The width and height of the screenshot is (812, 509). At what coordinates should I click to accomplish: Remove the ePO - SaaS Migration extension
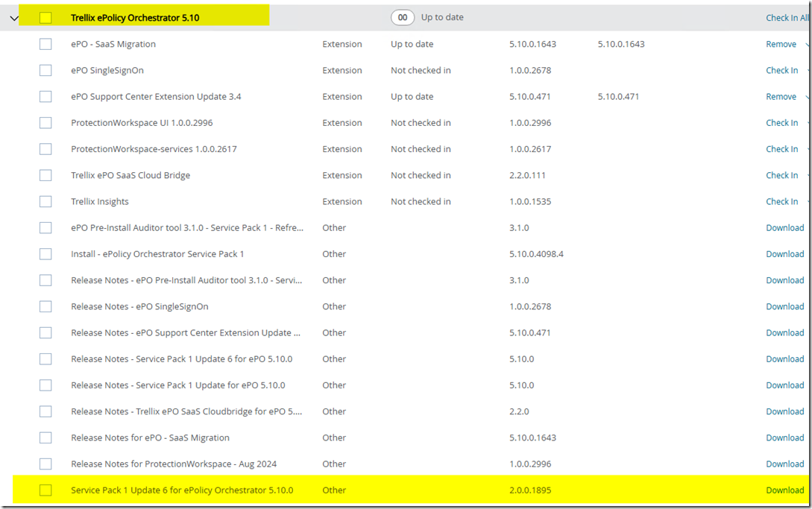pyautogui.click(x=781, y=45)
